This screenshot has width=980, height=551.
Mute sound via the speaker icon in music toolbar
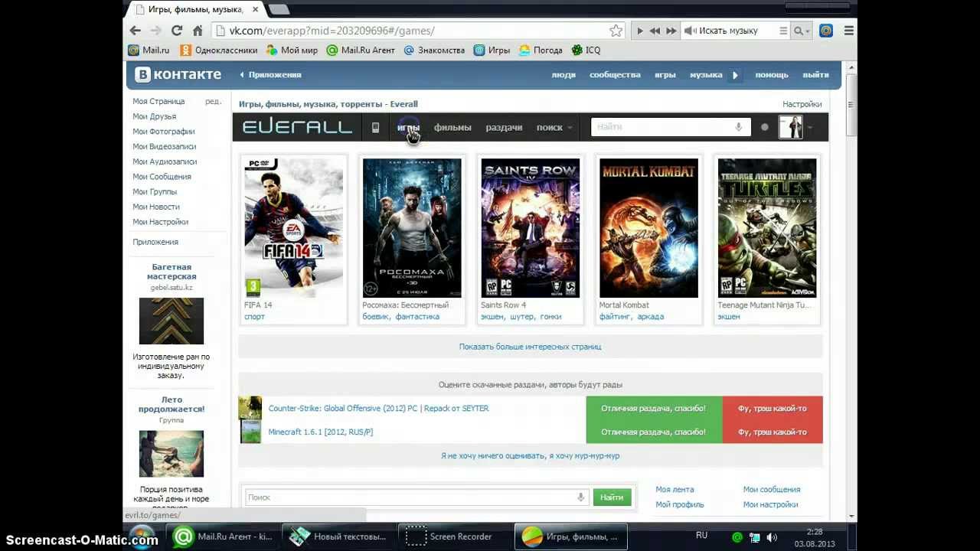pyautogui.click(x=689, y=31)
